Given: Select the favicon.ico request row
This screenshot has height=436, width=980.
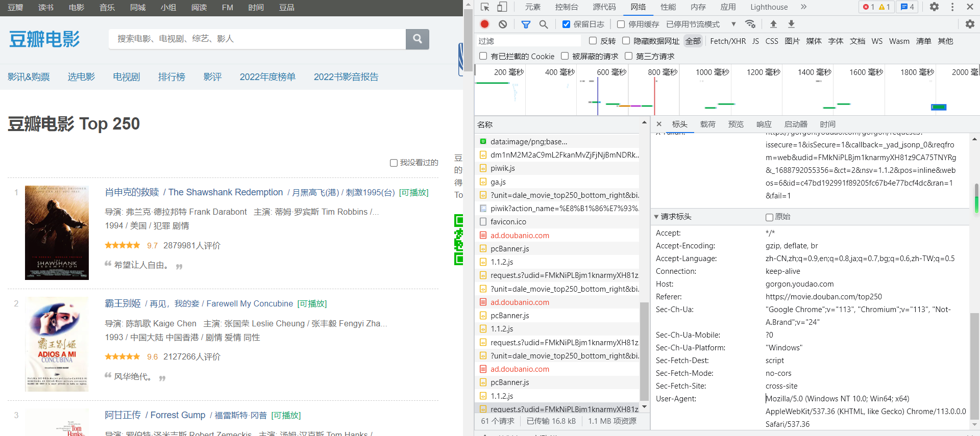Looking at the screenshot, I should [557, 222].
